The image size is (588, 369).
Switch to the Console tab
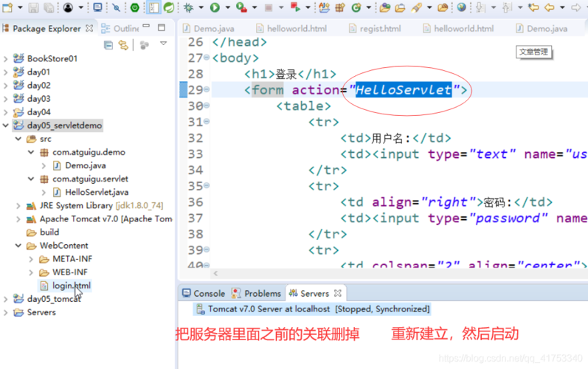204,293
